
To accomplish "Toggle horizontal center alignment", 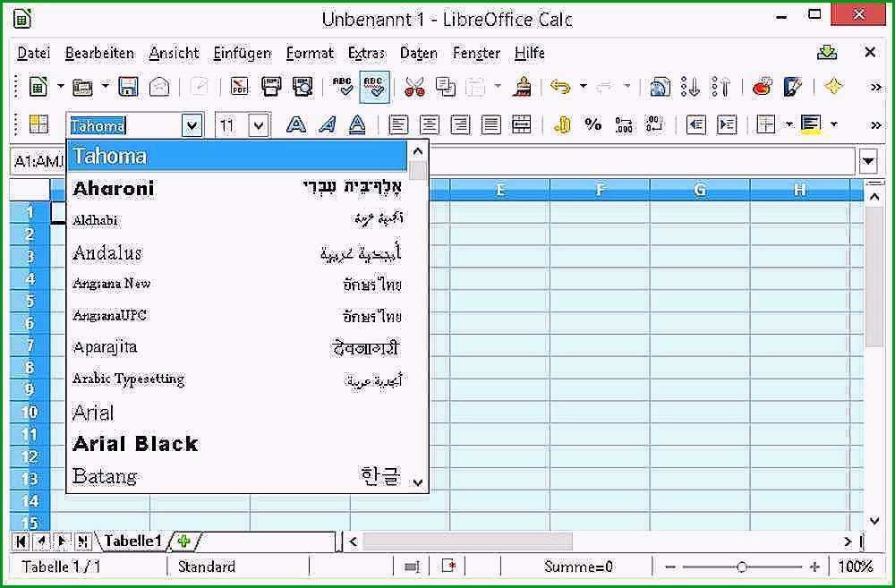I will point(430,124).
